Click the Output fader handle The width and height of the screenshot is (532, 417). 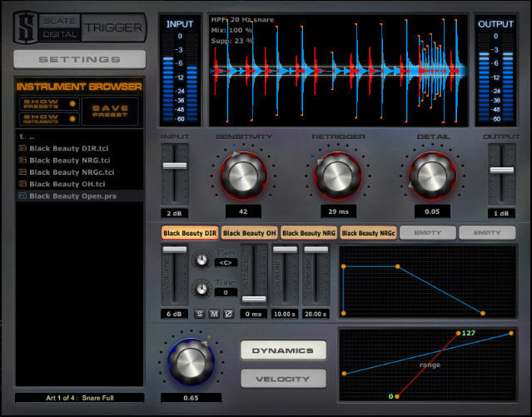(x=502, y=170)
